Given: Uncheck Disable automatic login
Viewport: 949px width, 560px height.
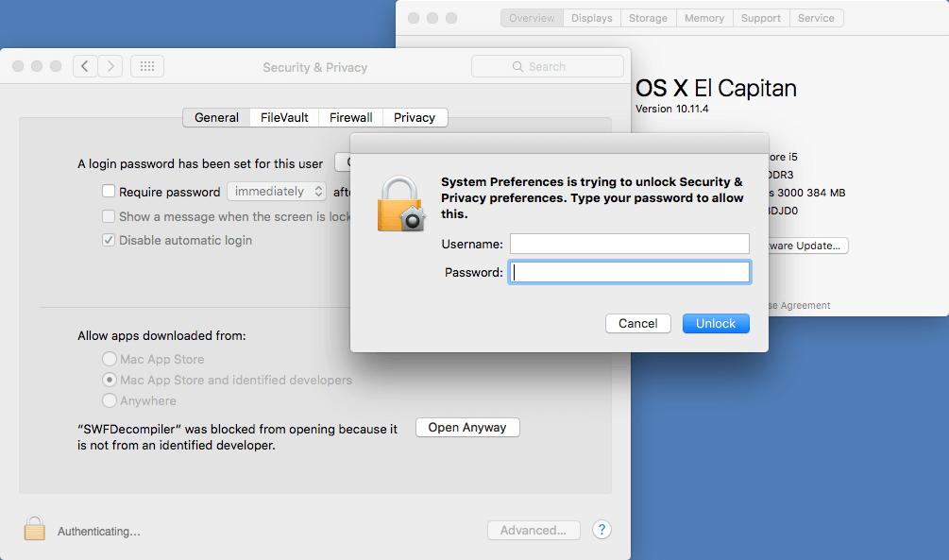Looking at the screenshot, I should 109,240.
